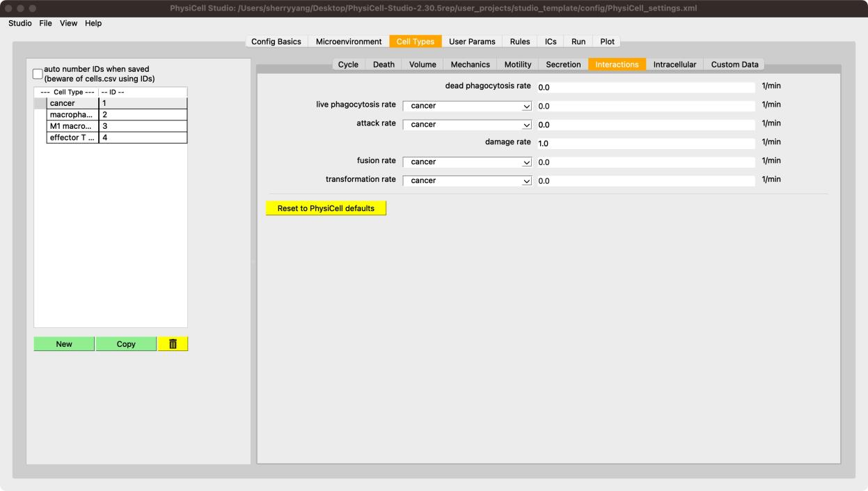Expand the transformation rate cell dropdown
The image size is (868, 491).
tap(467, 181)
